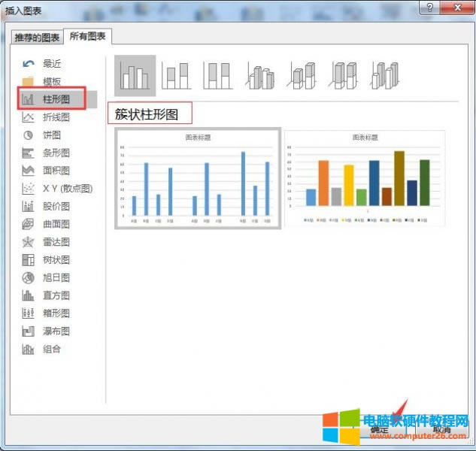Open the 所有图表 tab
The width and height of the screenshot is (476, 451).
pyautogui.click(x=88, y=36)
